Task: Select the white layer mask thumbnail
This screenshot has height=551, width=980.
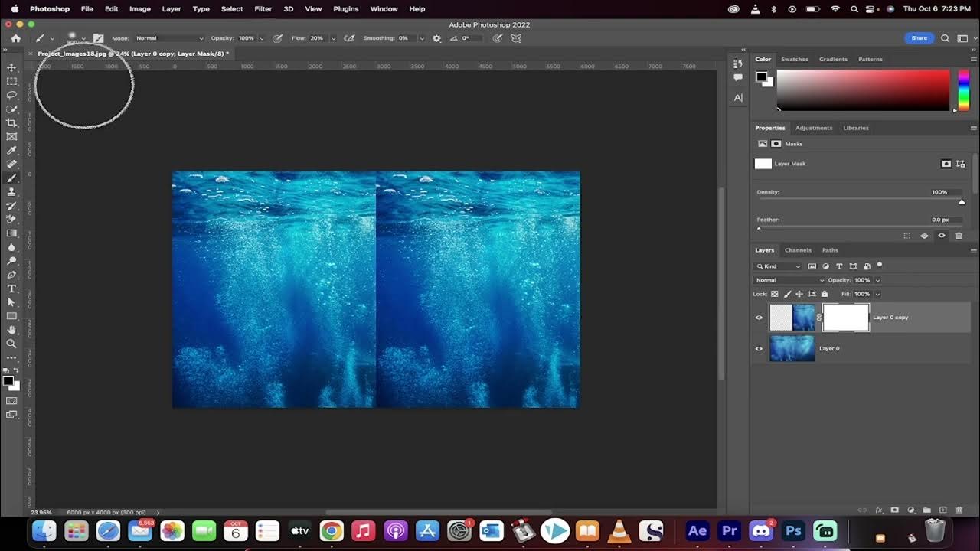Action: (x=846, y=318)
